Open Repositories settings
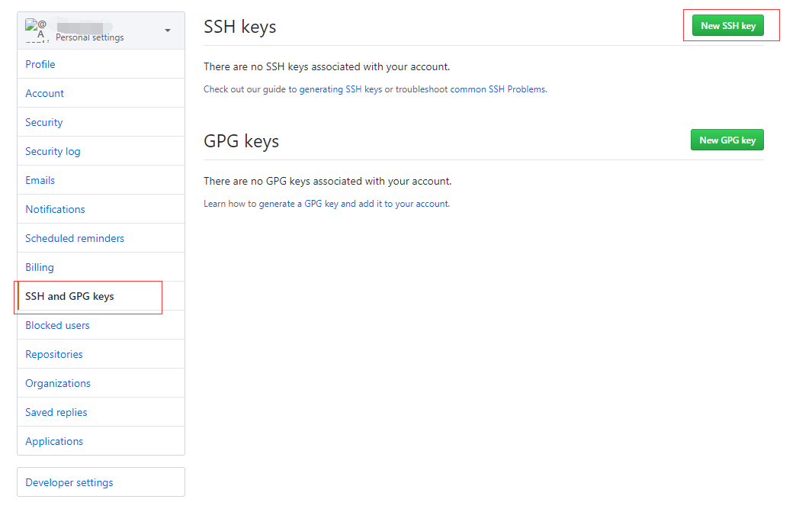The width and height of the screenshot is (812, 525). pos(54,354)
